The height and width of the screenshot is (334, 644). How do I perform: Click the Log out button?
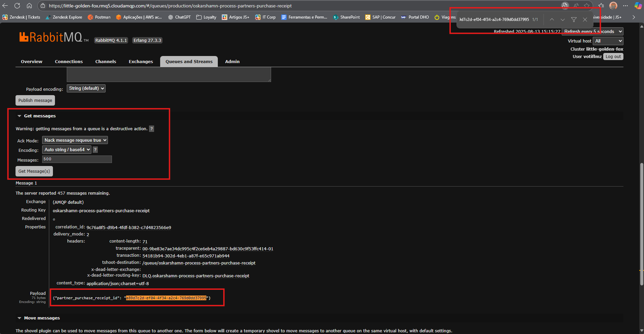click(x=613, y=56)
